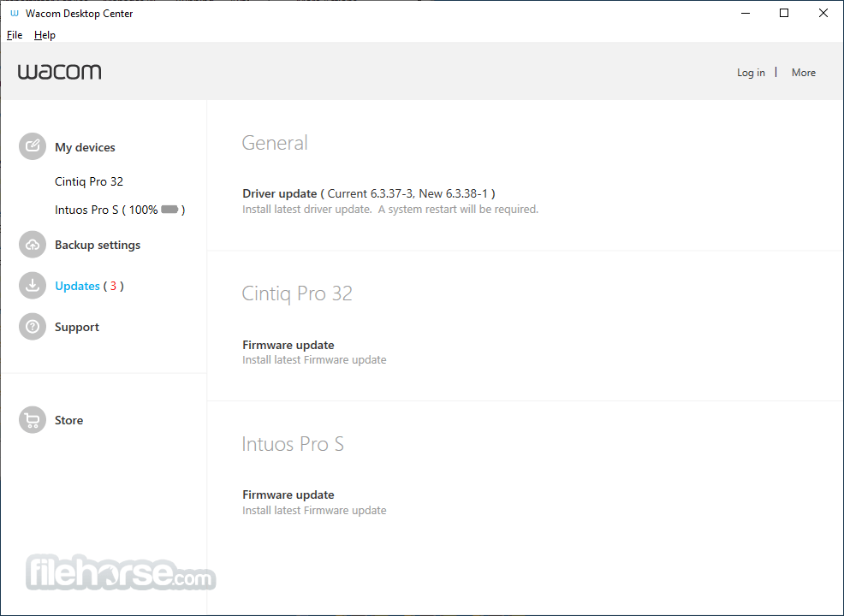
Task: Click the Wacom logo in header
Action: coord(59,72)
